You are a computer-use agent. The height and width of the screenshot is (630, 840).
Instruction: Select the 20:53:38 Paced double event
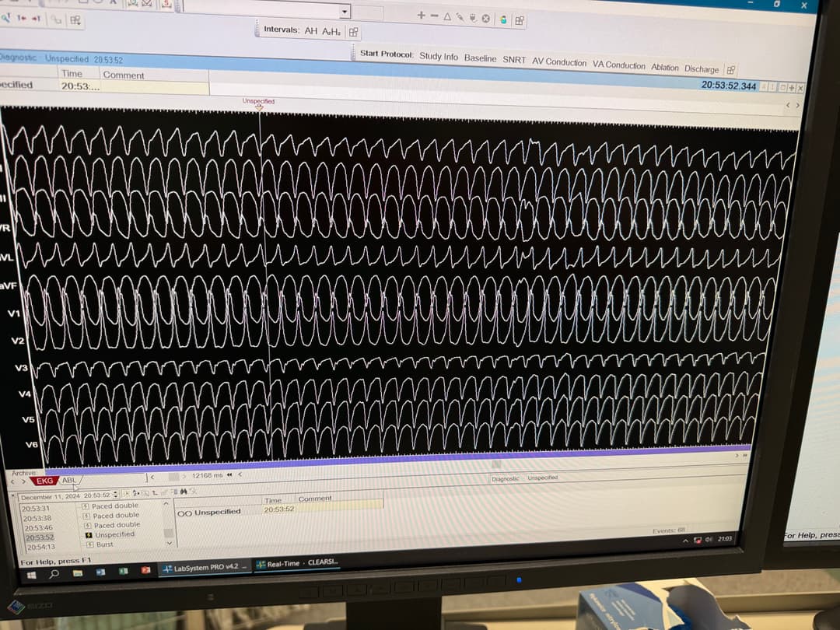coord(81,516)
